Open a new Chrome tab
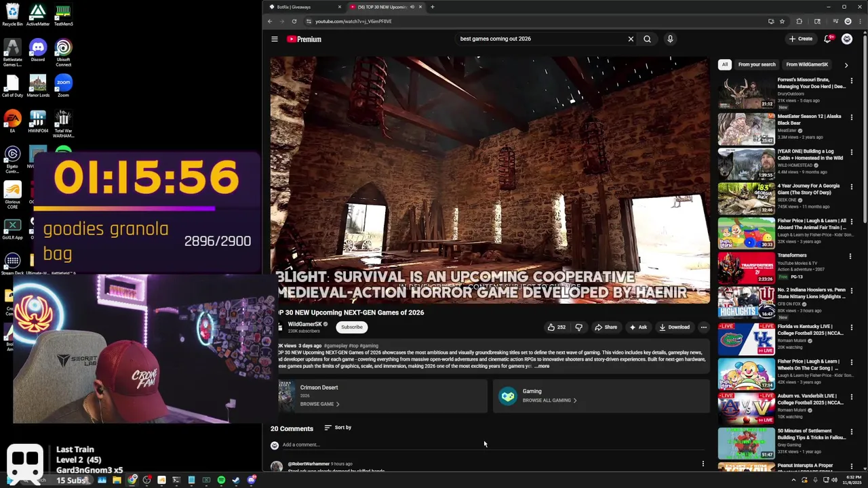Viewport: 868px width, 488px height. (433, 7)
